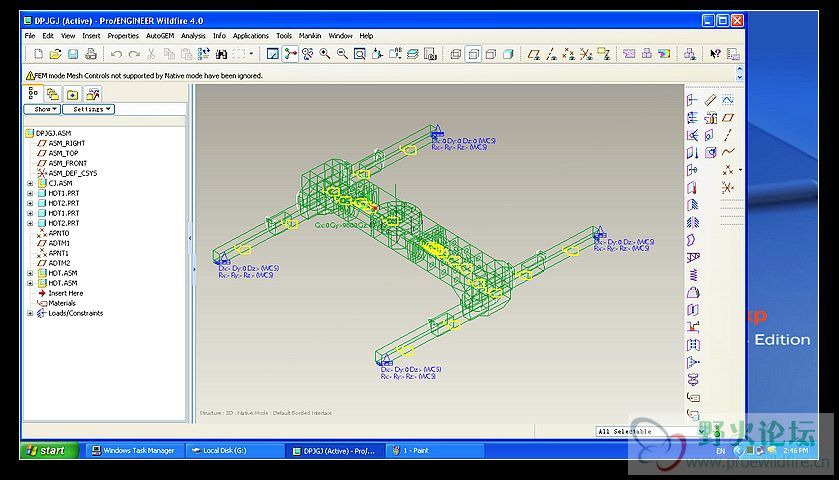
Task: Toggle datum axes display
Action: point(551,54)
